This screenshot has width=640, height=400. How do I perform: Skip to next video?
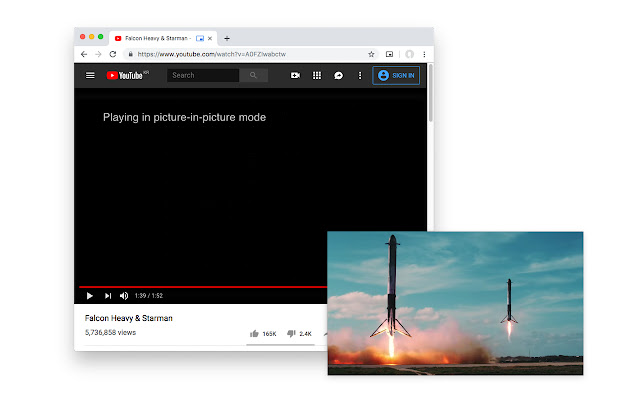[108, 296]
